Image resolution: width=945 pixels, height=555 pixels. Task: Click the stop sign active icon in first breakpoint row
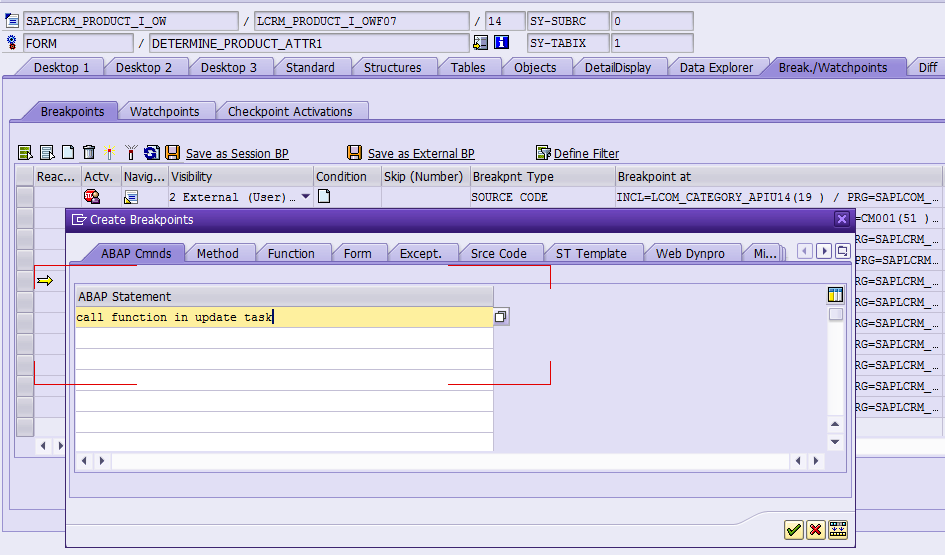pos(92,196)
